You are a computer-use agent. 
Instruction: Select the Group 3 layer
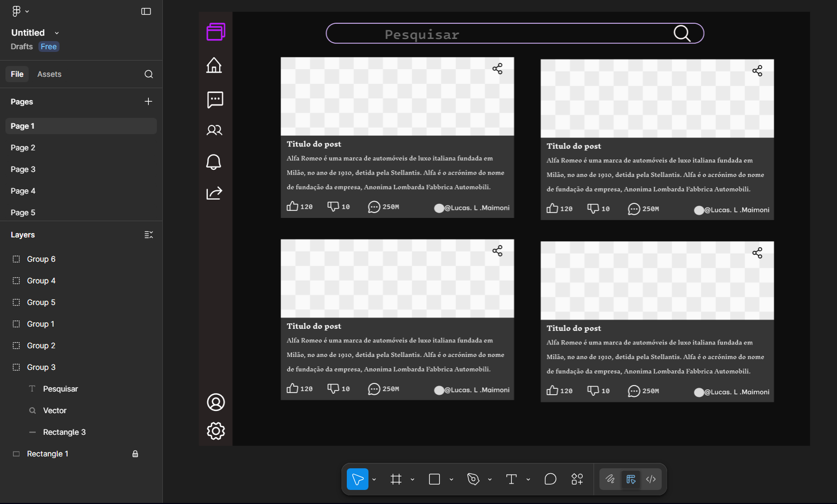[x=81, y=367]
